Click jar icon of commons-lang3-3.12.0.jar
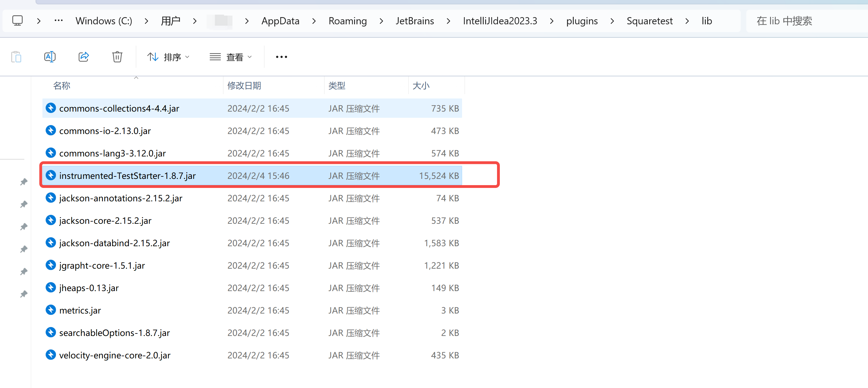Screen dimensions: 868x388 click(51, 152)
